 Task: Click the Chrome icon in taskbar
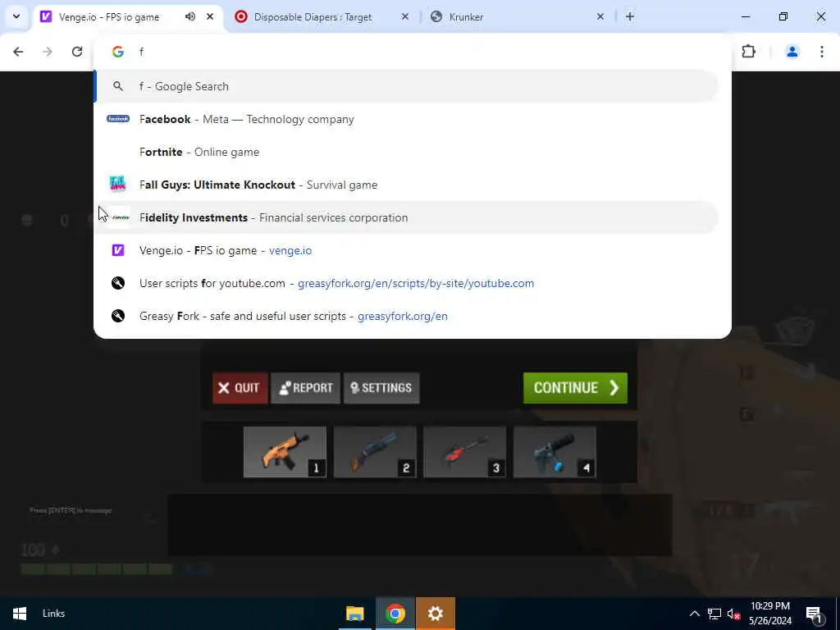click(395, 614)
